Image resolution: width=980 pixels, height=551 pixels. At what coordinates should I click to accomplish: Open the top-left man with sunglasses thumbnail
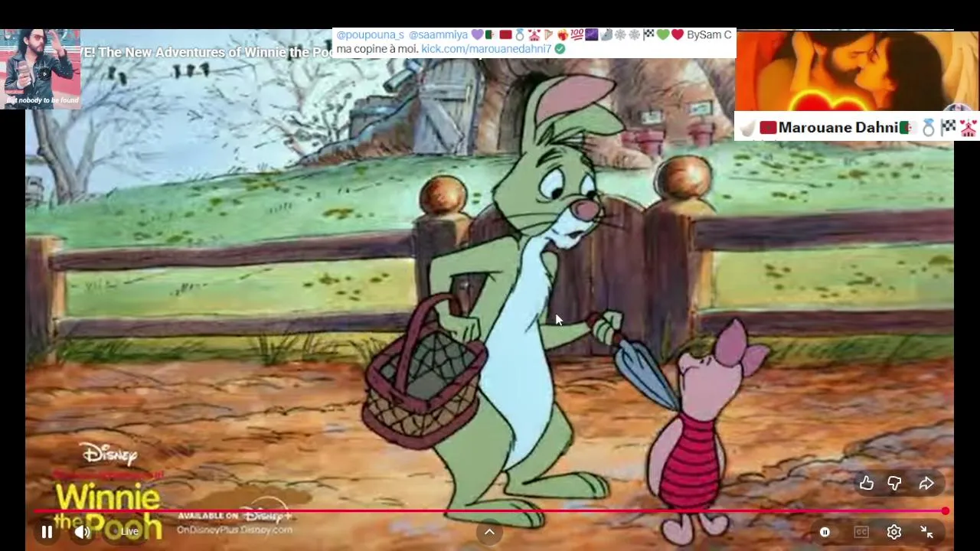[41, 68]
